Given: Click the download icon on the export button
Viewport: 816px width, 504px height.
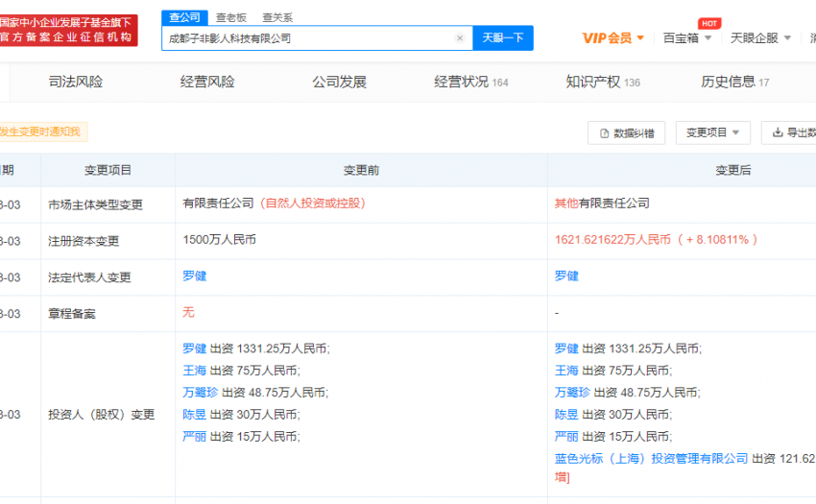Looking at the screenshot, I should click(778, 132).
